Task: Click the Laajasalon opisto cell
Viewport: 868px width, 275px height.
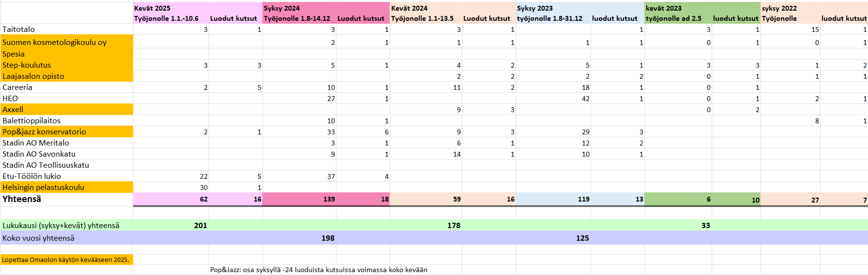Action: (x=67, y=76)
